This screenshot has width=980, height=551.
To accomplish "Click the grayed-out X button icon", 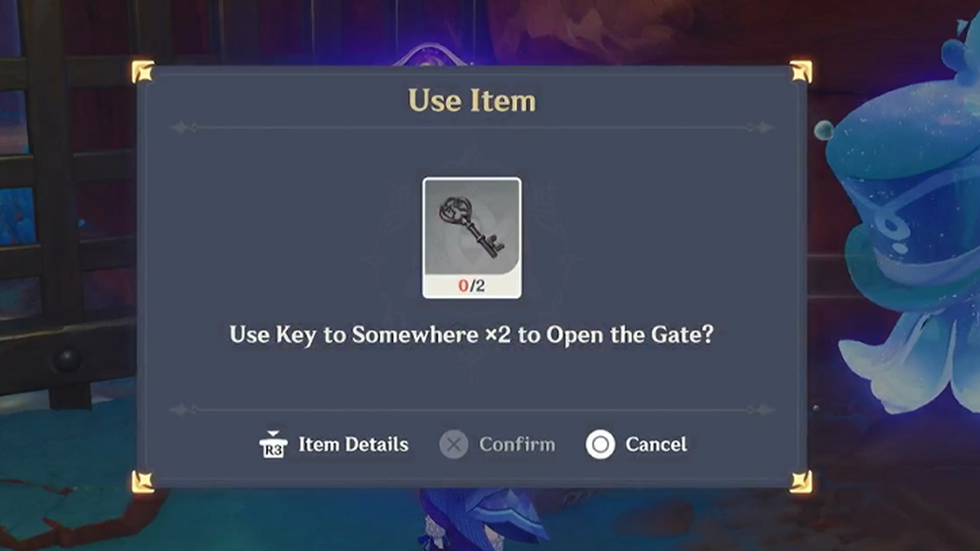I will pos(454,445).
